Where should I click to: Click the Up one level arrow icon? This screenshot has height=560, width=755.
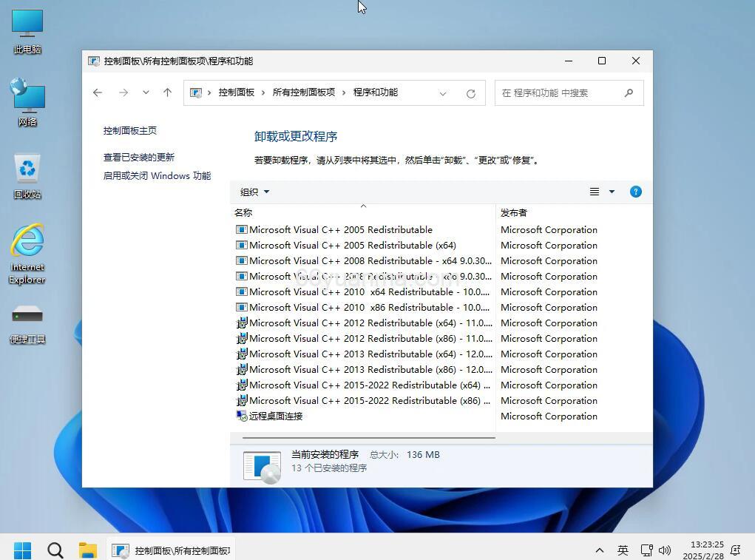pos(167,92)
